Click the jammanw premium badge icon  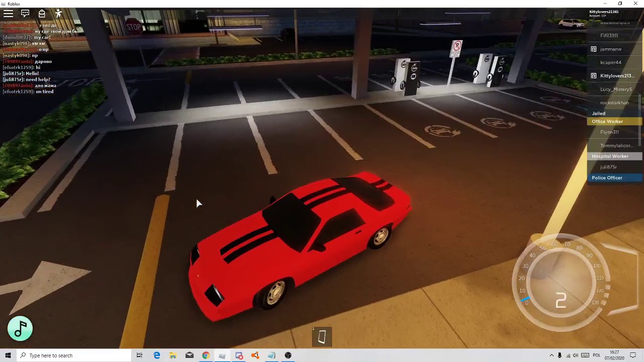pyautogui.click(x=594, y=49)
